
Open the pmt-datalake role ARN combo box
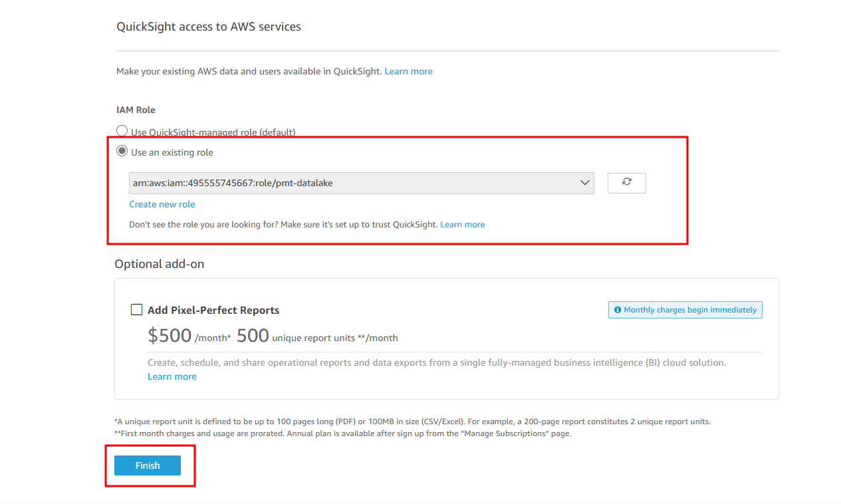(352, 183)
